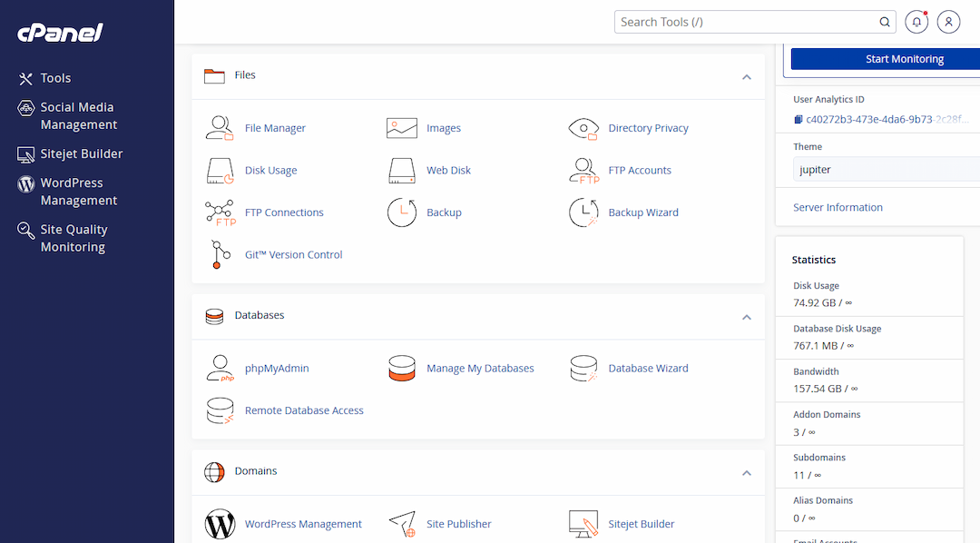The image size is (980, 543).
Task: Click the cPanel logo
Action: point(60,32)
